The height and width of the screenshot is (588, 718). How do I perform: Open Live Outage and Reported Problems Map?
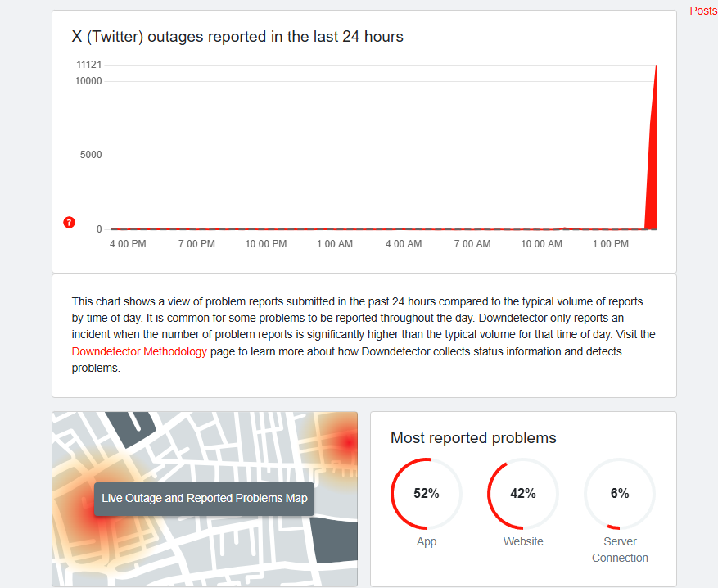point(205,498)
